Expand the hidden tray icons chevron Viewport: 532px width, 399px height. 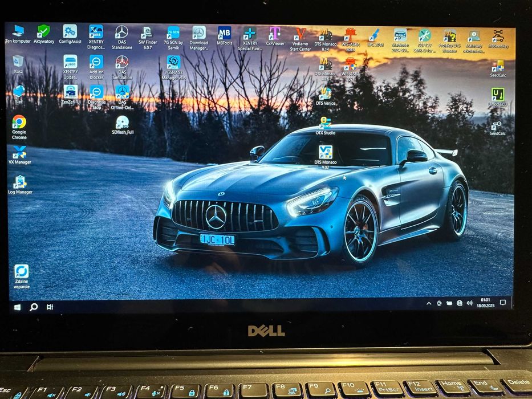[429, 303]
